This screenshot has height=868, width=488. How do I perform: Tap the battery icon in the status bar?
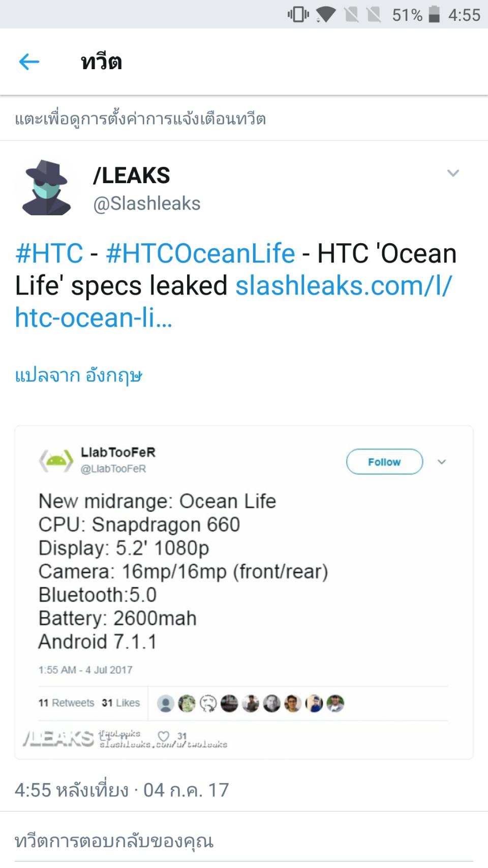coord(434,14)
